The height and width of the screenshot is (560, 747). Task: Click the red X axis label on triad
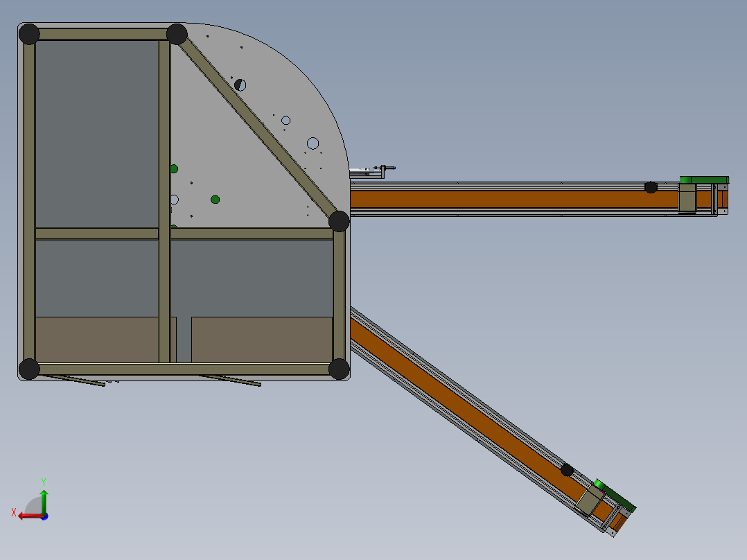click(14, 512)
